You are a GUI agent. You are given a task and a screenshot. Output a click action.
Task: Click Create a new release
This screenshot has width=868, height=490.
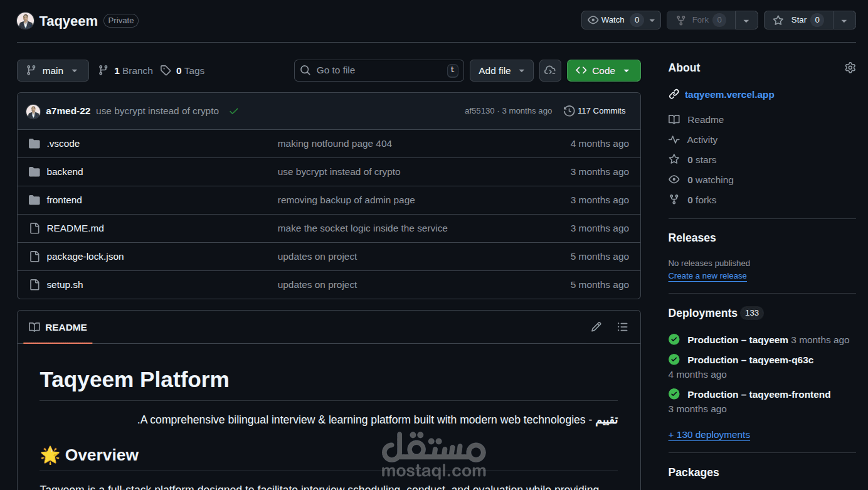pos(707,276)
